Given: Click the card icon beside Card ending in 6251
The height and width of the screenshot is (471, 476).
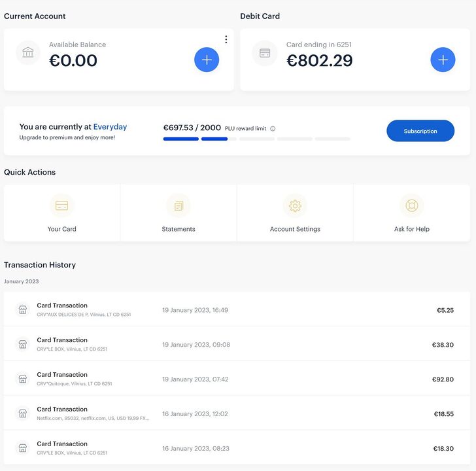Looking at the screenshot, I should click(265, 53).
